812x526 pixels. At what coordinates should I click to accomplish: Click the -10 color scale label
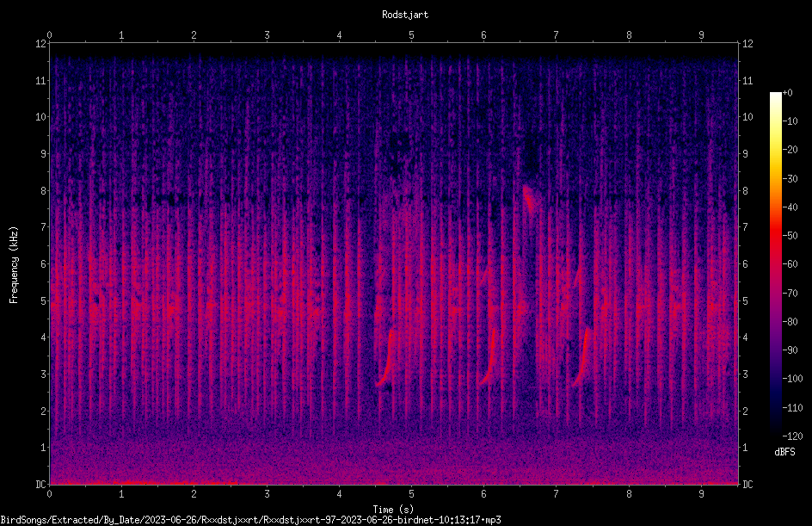pyautogui.click(x=790, y=121)
